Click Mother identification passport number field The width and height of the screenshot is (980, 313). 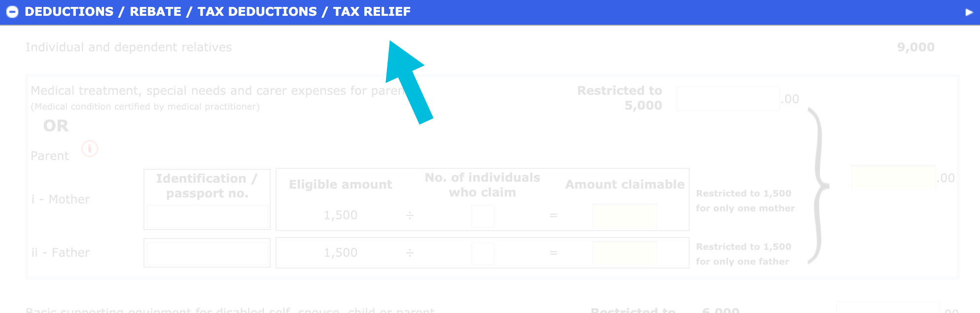[208, 216]
